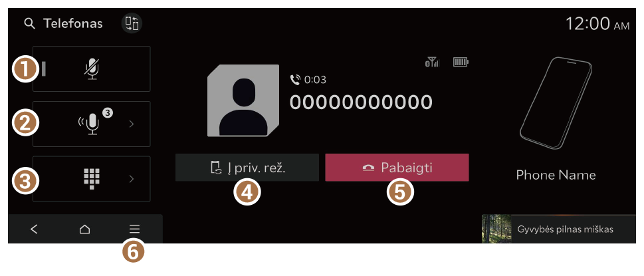
Task: Select the caller contact avatar
Action: (x=243, y=100)
